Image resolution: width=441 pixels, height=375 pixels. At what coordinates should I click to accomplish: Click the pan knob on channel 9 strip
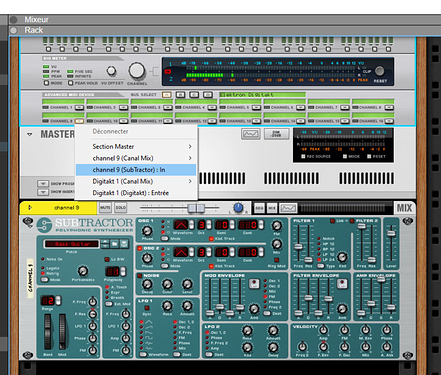(x=238, y=208)
